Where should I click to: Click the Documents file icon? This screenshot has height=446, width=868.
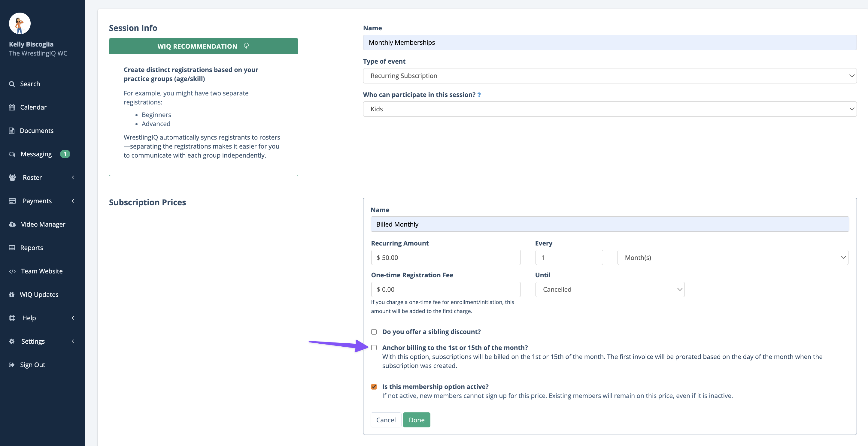[x=12, y=131]
